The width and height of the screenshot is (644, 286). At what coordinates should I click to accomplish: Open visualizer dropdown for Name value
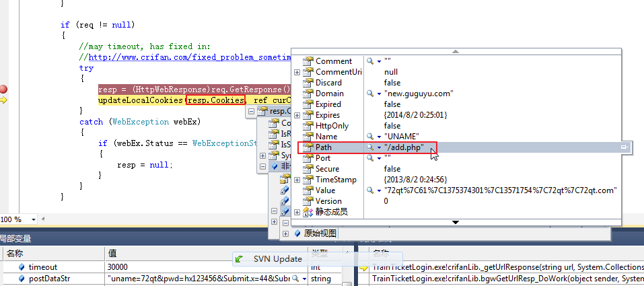[x=379, y=137]
